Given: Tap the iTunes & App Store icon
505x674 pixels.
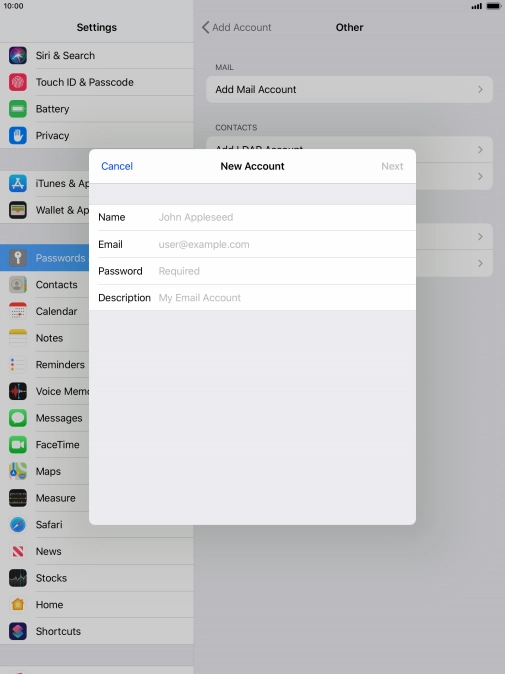Looking at the screenshot, I should click(18, 184).
